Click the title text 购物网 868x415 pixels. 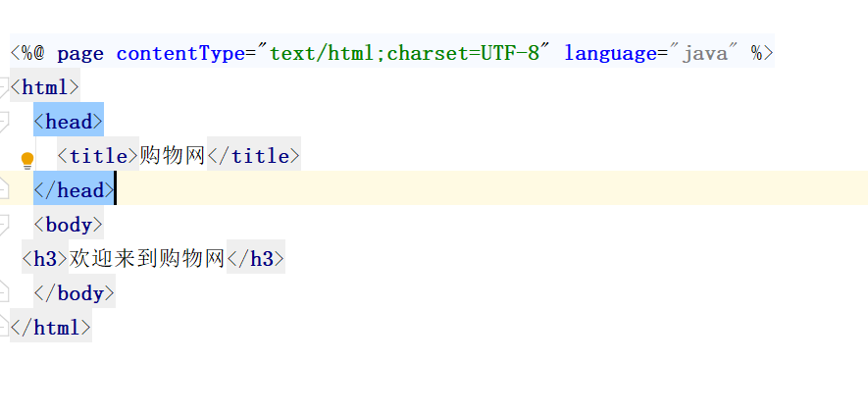click(173, 156)
